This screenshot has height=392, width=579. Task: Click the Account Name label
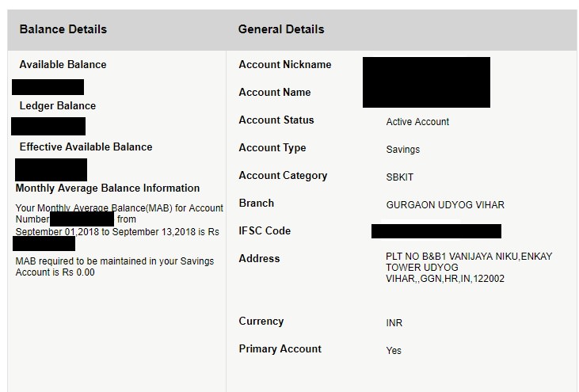pos(274,93)
